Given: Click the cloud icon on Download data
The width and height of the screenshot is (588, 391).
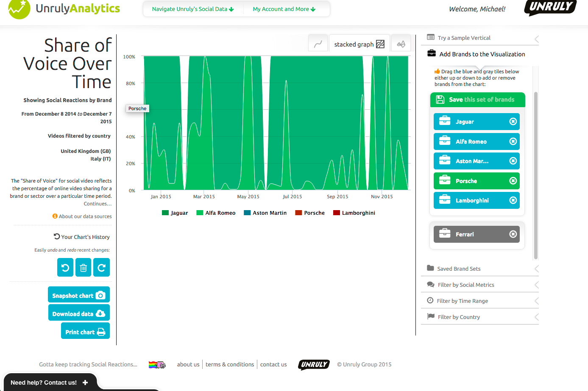Looking at the screenshot, I should [100, 313].
